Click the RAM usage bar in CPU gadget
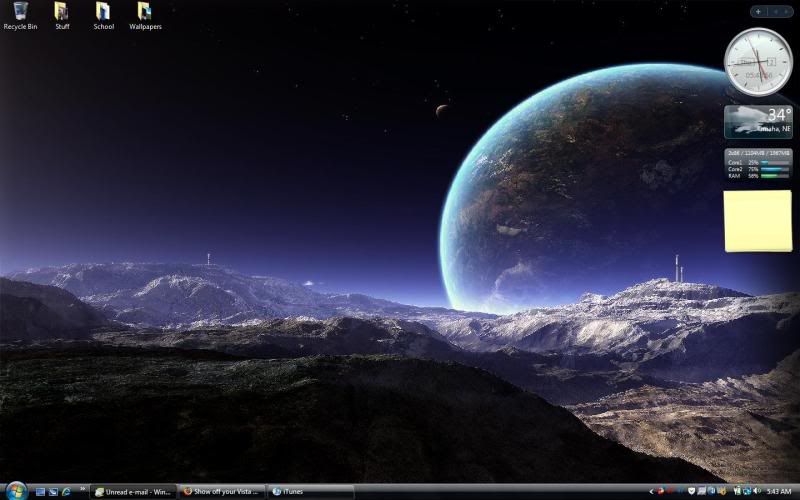Image resolution: width=800 pixels, height=500 pixels. pyautogui.click(x=774, y=176)
